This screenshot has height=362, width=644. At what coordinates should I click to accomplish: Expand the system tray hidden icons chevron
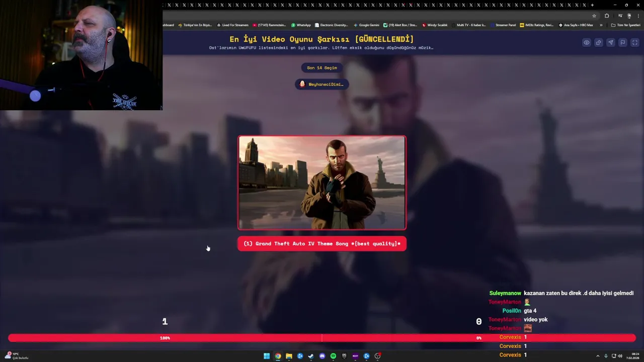[x=598, y=356]
